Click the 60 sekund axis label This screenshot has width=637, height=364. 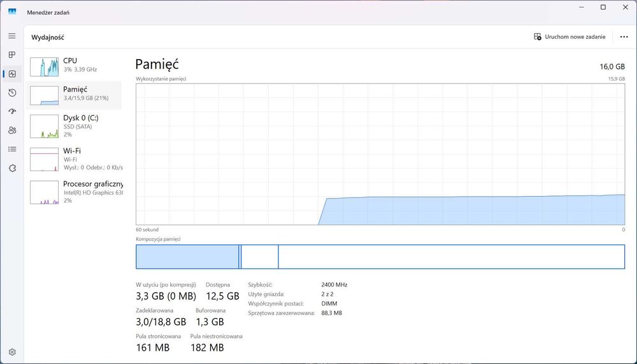pos(147,230)
